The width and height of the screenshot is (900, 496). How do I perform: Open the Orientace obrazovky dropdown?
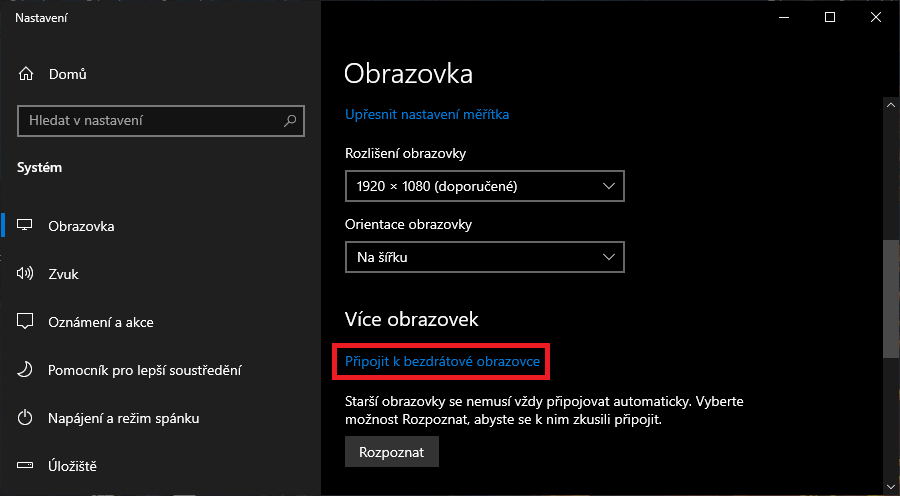pyautogui.click(x=484, y=257)
